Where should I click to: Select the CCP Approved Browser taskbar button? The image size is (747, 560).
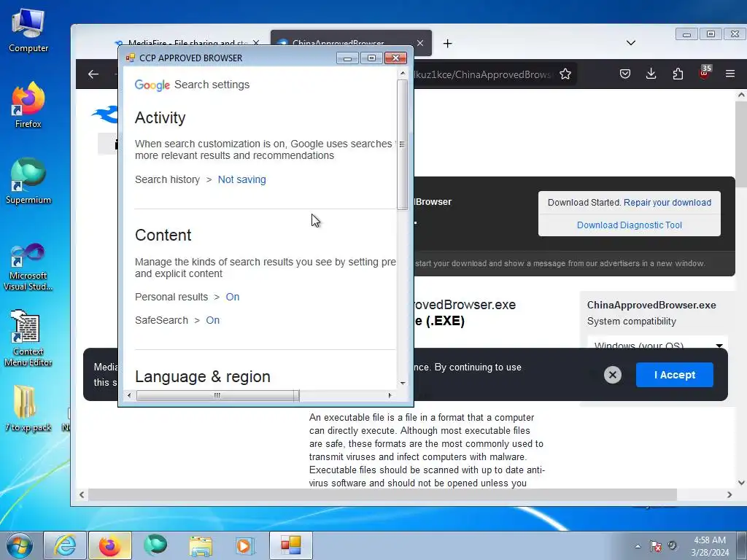[x=291, y=545]
